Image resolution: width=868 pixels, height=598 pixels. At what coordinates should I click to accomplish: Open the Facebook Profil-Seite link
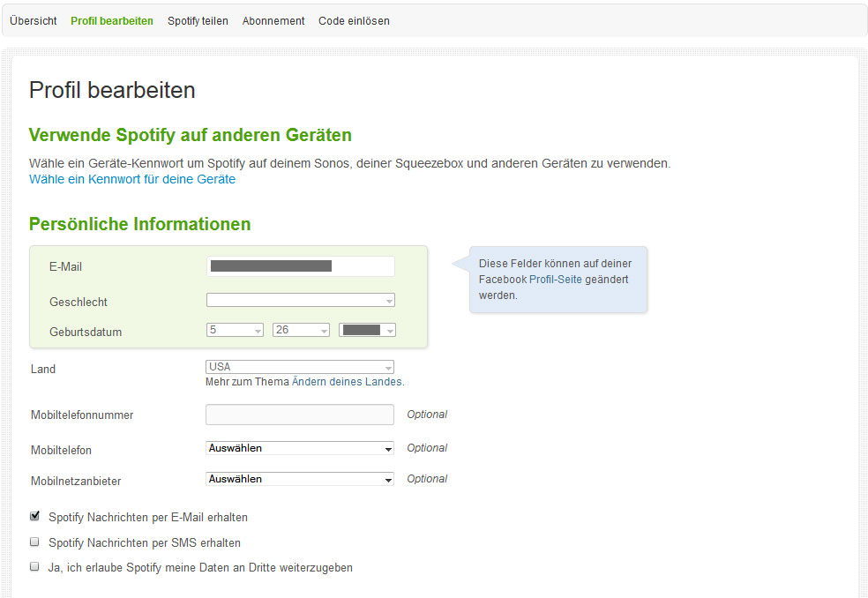click(x=556, y=280)
